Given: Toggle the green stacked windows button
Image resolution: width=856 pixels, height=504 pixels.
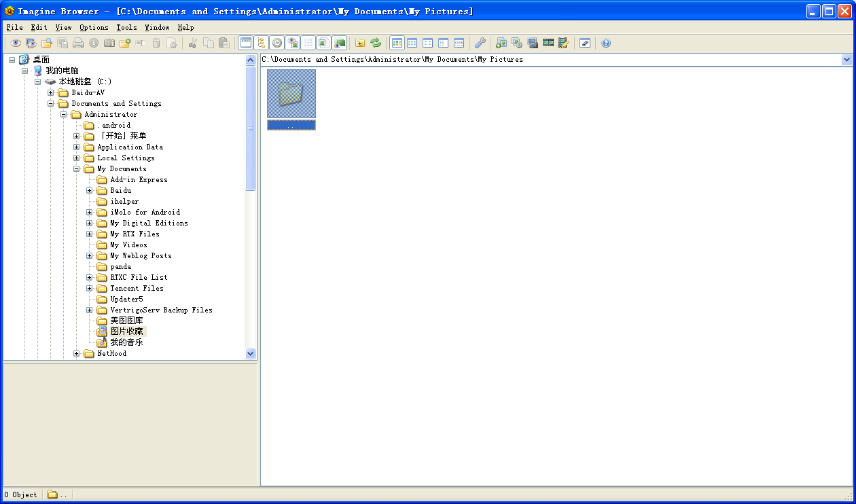Looking at the screenshot, I should [340, 43].
